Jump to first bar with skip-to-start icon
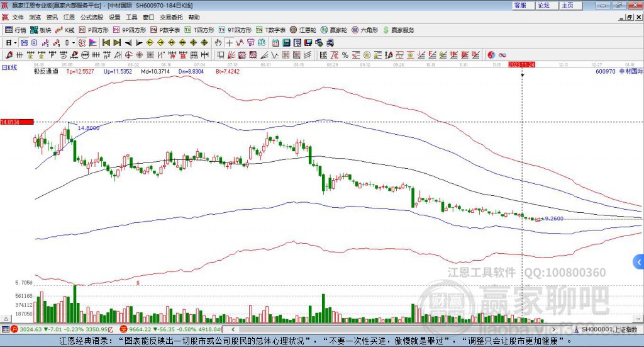644x347 pixels. (106, 43)
